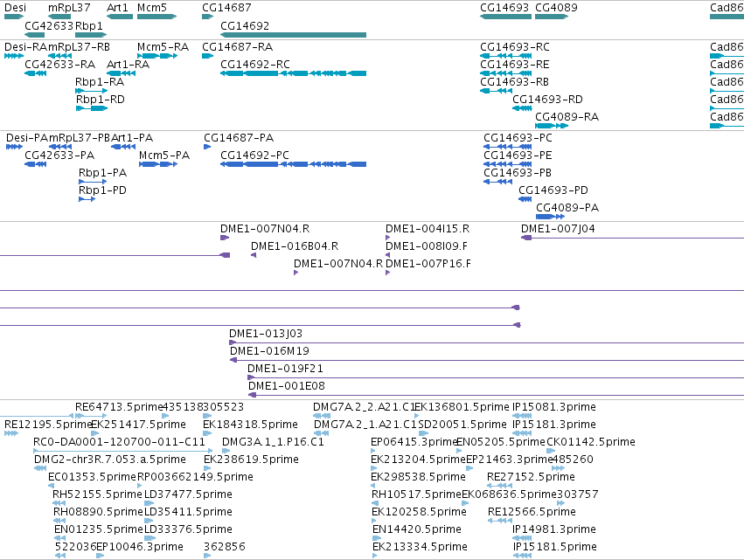
Task: Open the RH10517.5prime EST label
Action: coord(417,494)
